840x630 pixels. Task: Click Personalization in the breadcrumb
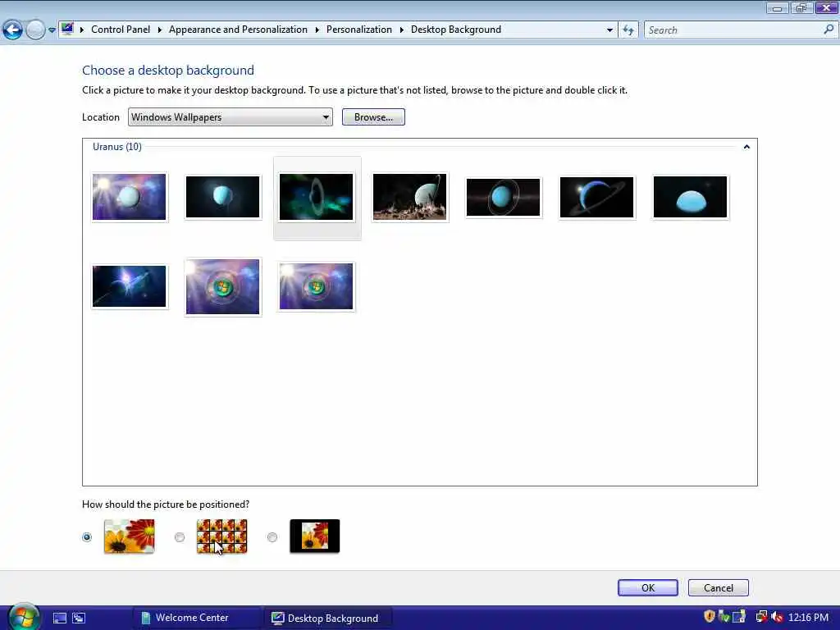point(359,30)
